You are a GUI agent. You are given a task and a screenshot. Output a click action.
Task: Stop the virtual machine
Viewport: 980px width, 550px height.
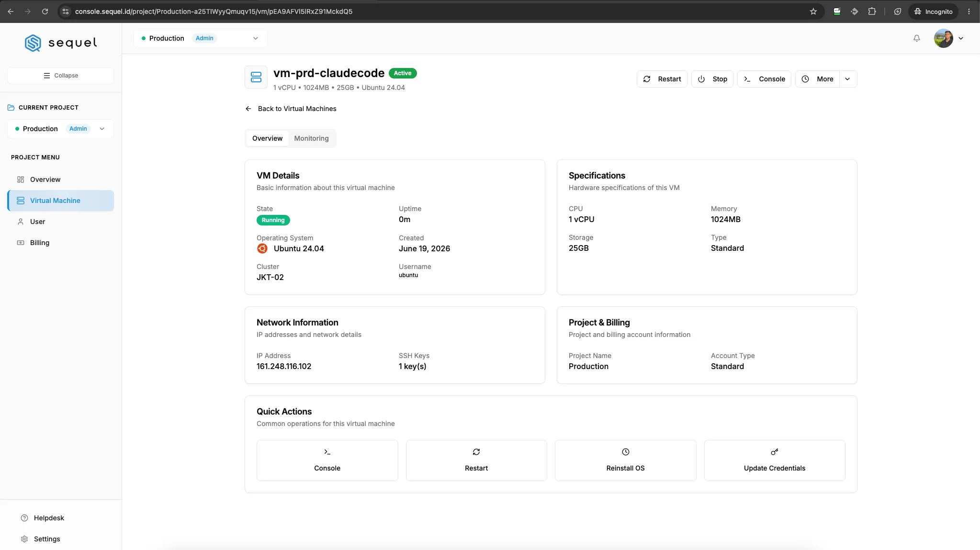(712, 79)
